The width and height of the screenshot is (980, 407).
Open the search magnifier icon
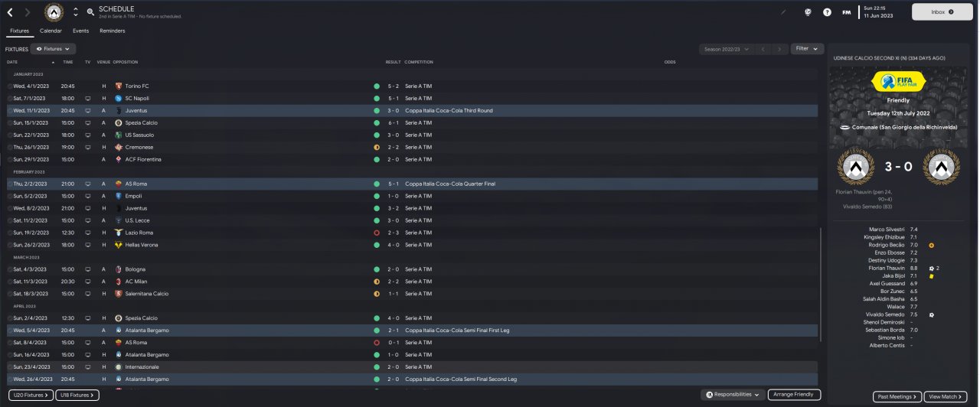coord(90,12)
